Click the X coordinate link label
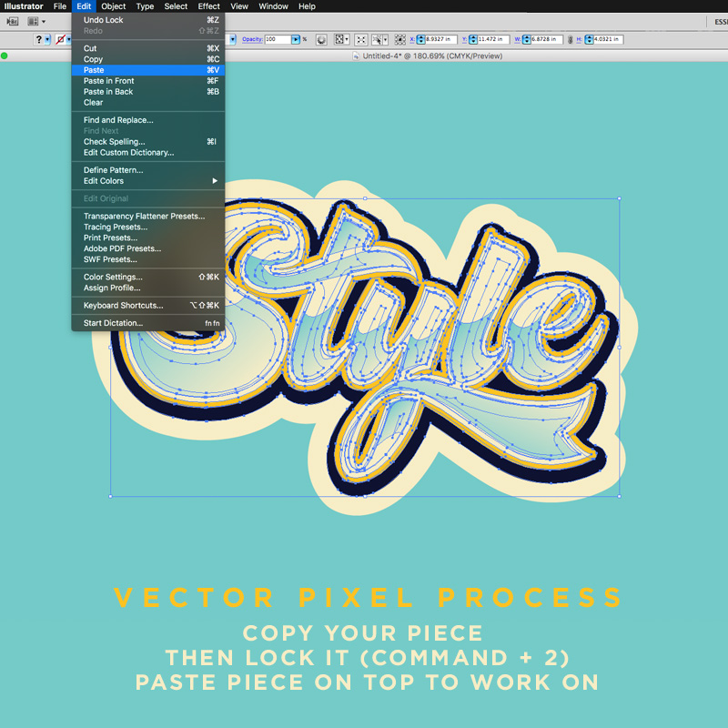Viewport: 728px width, 728px height. tap(412, 39)
